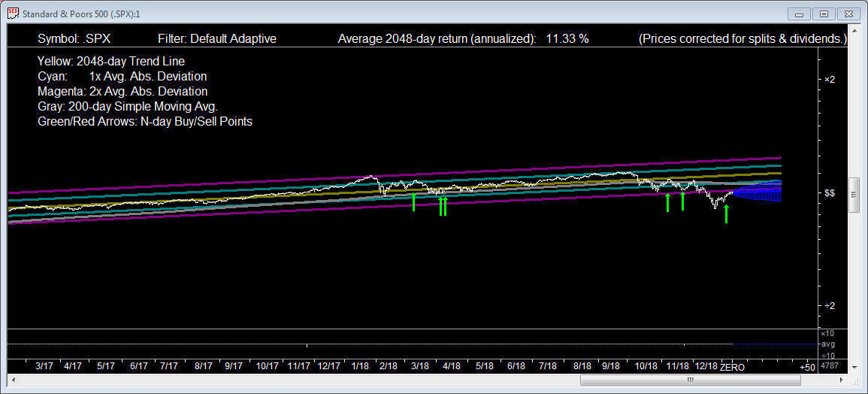
Task: Click the Filter: Default Adaptive text
Action: pyautogui.click(x=217, y=39)
